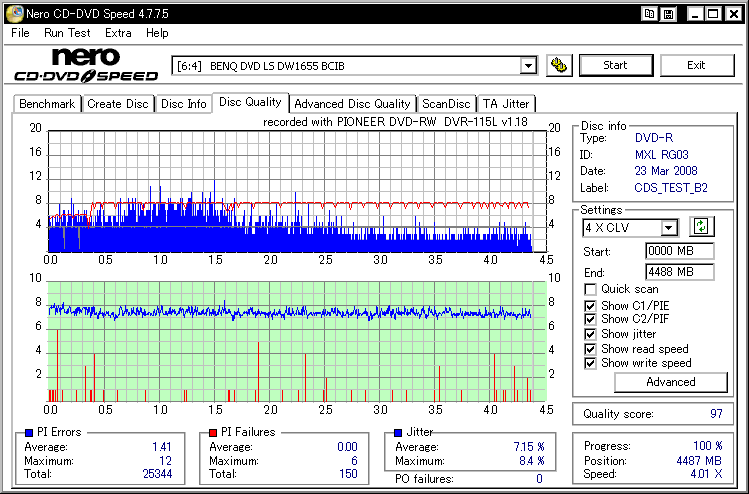Switch to the TA Jitter tab

[x=505, y=103]
